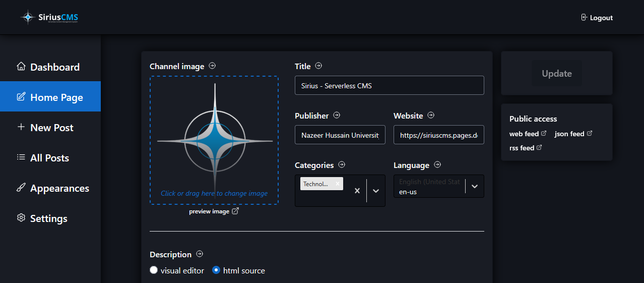Image resolution: width=644 pixels, height=283 pixels.
Task: Go to All Posts in sidebar
Action: point(49,158)
